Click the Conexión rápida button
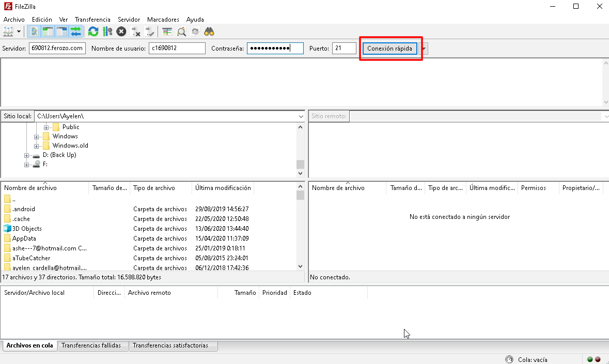The height and width of the screenshot is (364, 609). (x=389, y=48)
